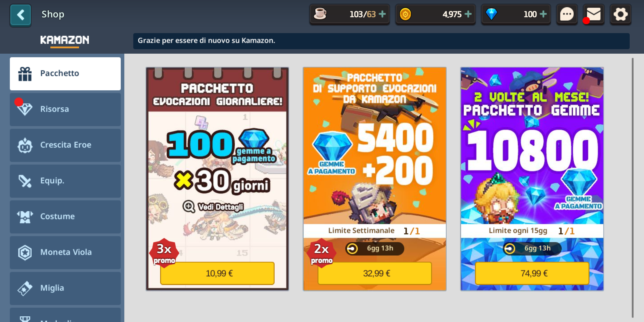
Task: Open the chat bubble icon
Action: (x=567, y=14)
